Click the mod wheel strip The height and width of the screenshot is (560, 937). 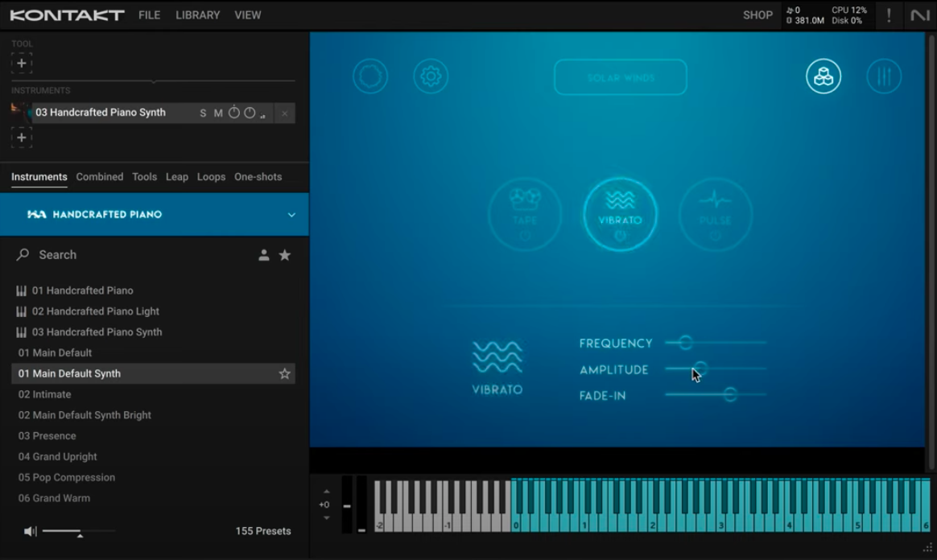click(361, 504)
